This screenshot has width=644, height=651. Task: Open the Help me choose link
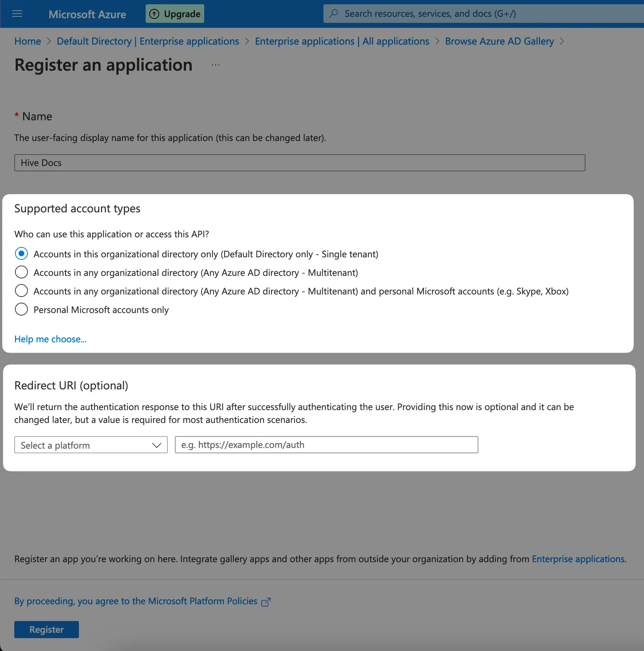click(x=50, y=339)
